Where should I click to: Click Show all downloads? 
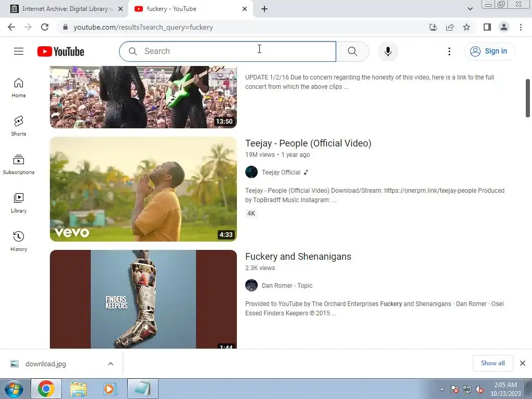[493, 363]
